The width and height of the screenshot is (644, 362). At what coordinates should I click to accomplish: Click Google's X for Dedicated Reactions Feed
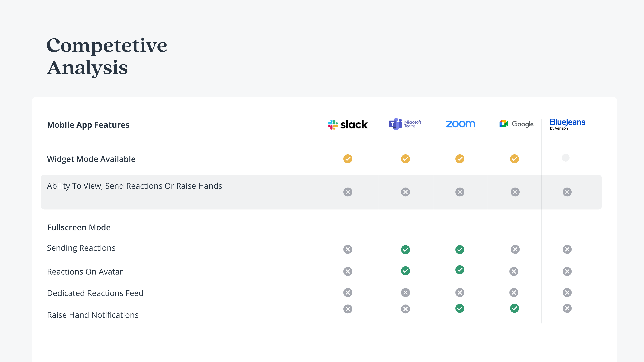(514, 293)
